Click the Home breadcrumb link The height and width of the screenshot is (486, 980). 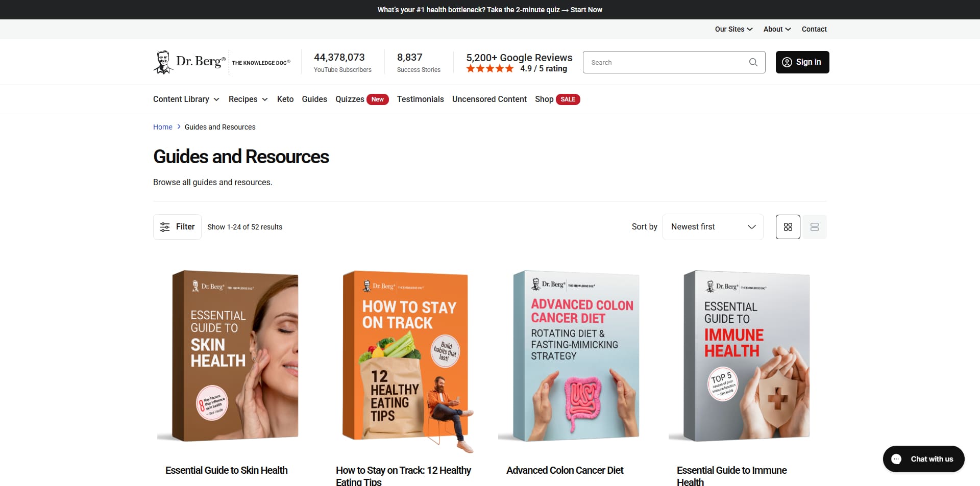(x=163, y=127)
